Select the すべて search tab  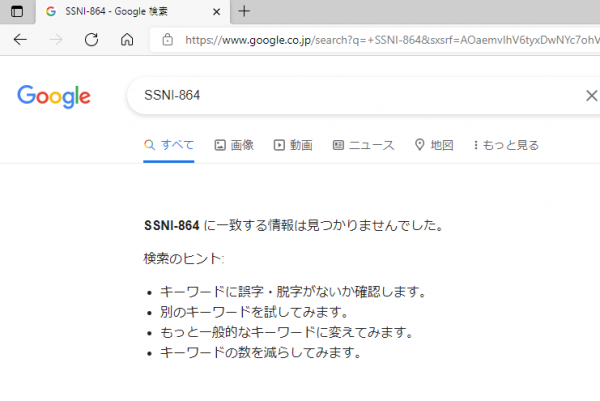(x=169, y=145)
